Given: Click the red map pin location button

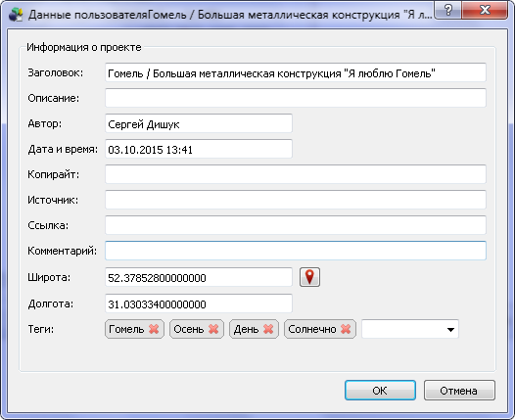Looking at the screenshot, I should coord(309,277).
